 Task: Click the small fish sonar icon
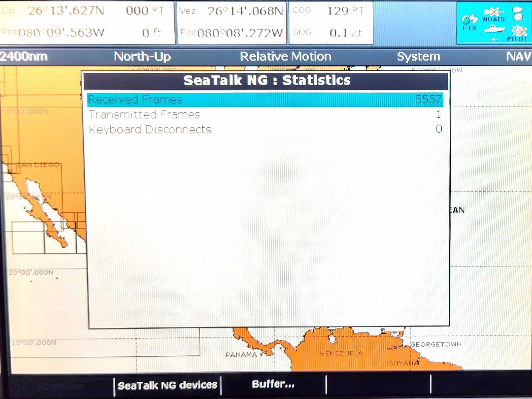494,40
